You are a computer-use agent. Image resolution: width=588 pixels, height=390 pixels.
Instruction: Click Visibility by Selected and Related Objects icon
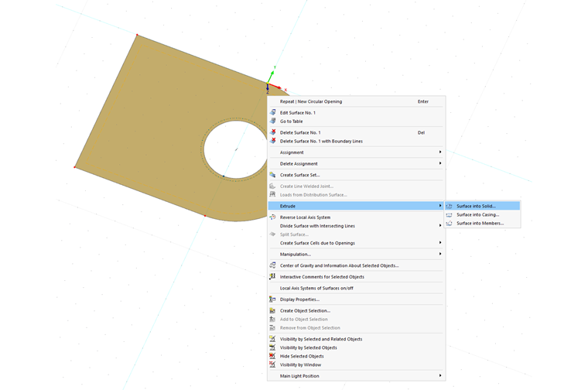point(273,339)
